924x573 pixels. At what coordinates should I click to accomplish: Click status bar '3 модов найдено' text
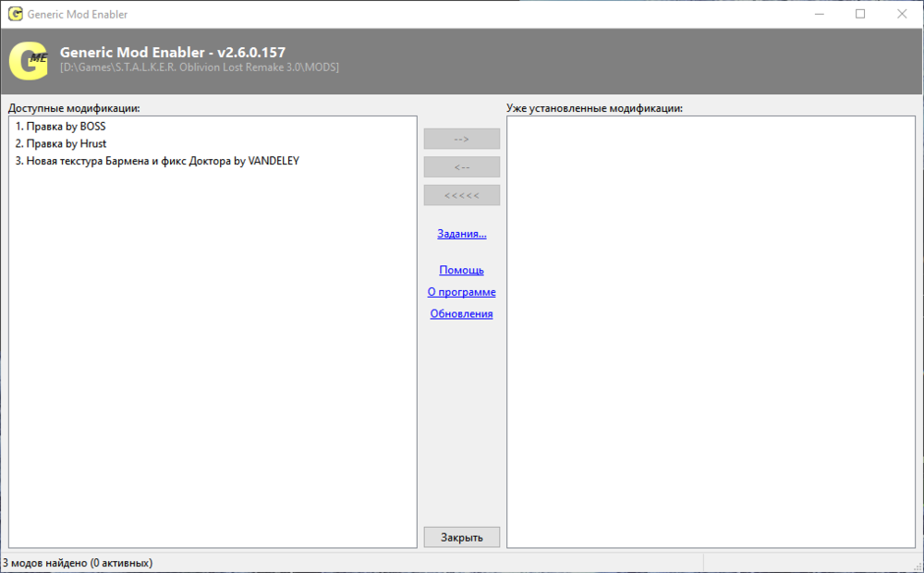pyautogui.click(x=78, y=563)
